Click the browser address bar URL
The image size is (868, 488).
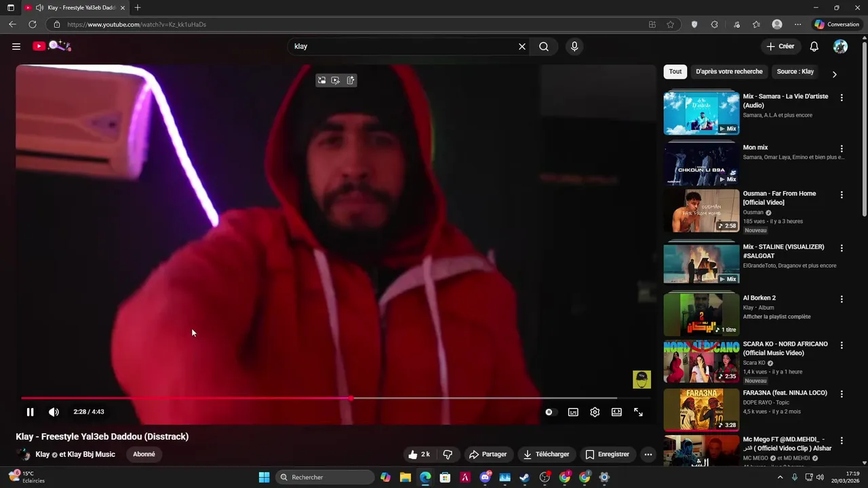[x=136, y=24]
